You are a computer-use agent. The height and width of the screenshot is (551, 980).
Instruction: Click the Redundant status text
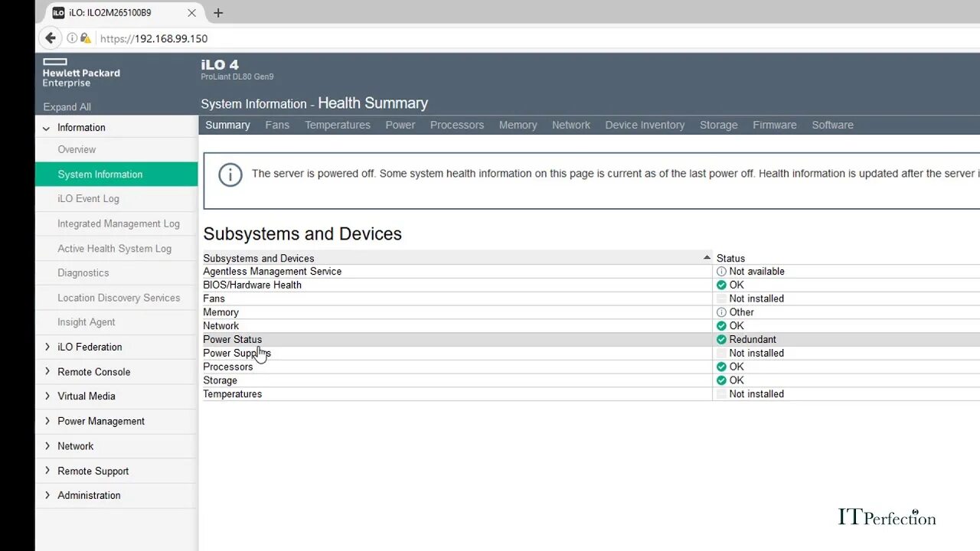[753, 340]
